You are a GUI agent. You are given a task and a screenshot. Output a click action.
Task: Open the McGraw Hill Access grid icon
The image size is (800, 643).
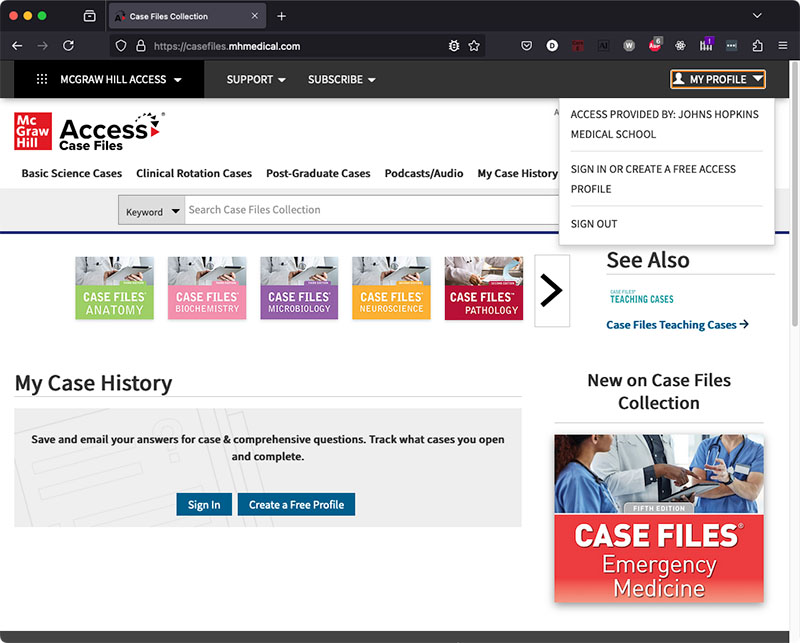(42, 79)
